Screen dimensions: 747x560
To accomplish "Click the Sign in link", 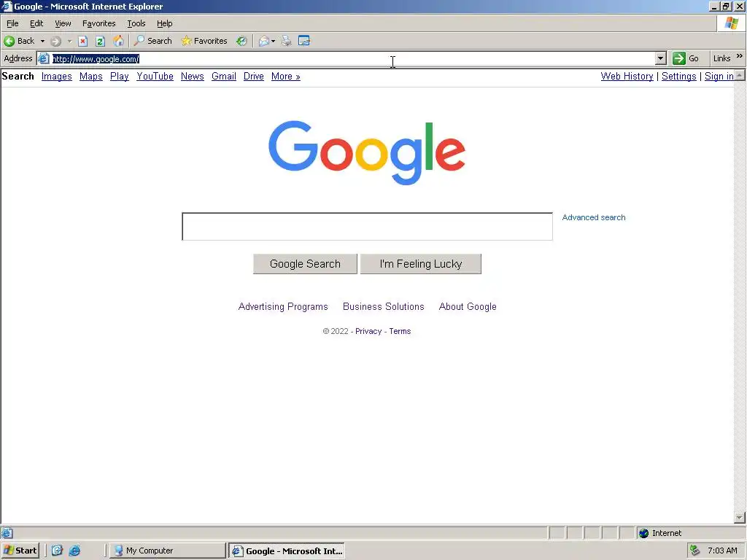I will tap(719, 76).
